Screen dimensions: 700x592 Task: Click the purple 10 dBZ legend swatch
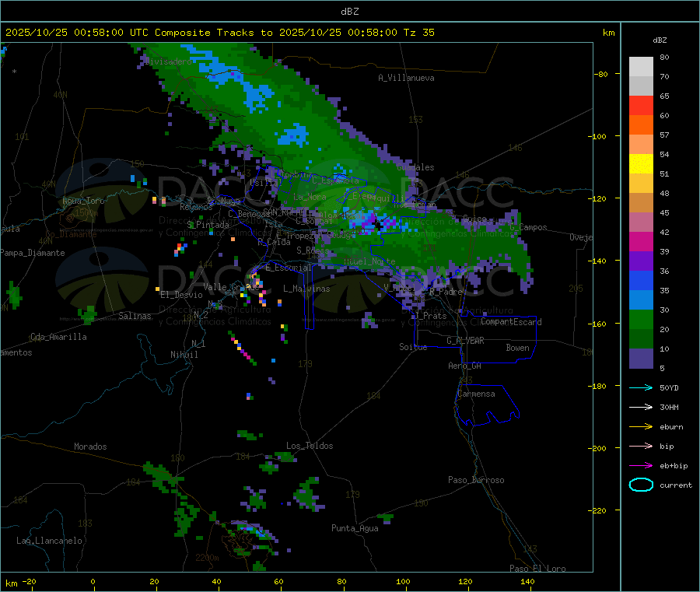click(x=641, y=358)
